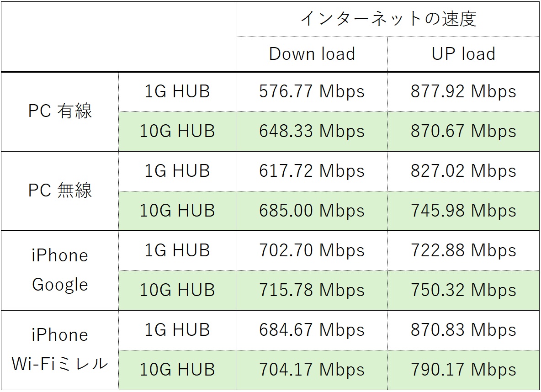Click the 750.32 Mbps green cell
The image size is (541, 392).
(463, 290)
